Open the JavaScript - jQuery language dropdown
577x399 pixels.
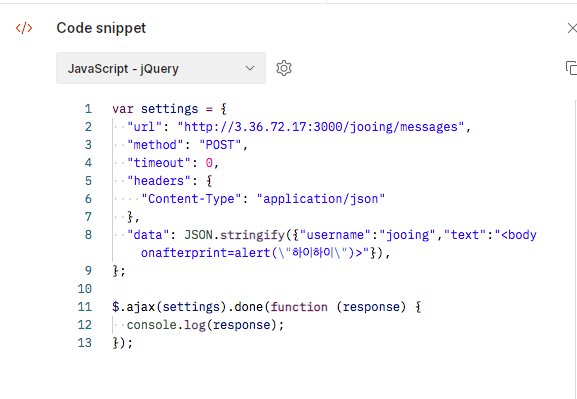[x=161, y=68]
